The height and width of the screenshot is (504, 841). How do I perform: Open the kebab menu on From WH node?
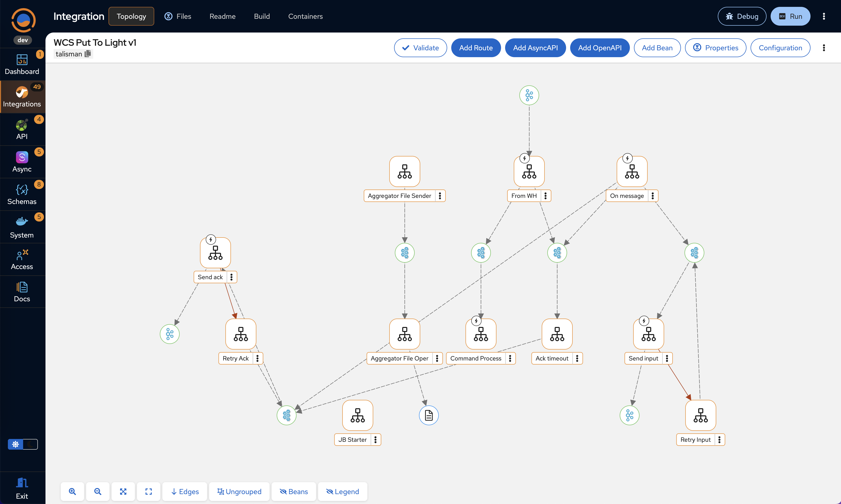point(546,196)
